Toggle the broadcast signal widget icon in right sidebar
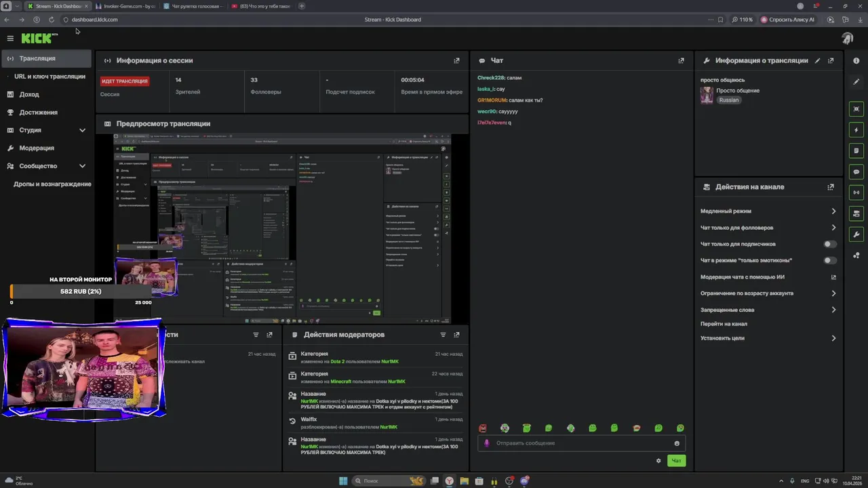Image resolution: width=868 pixels, height=488 pixels. click(x=856, y=192)
